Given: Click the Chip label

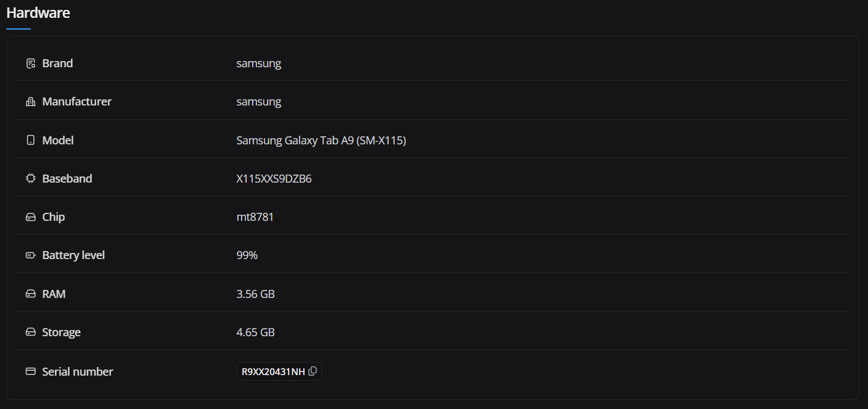Looking at the screenshot, I should point(54,217).
